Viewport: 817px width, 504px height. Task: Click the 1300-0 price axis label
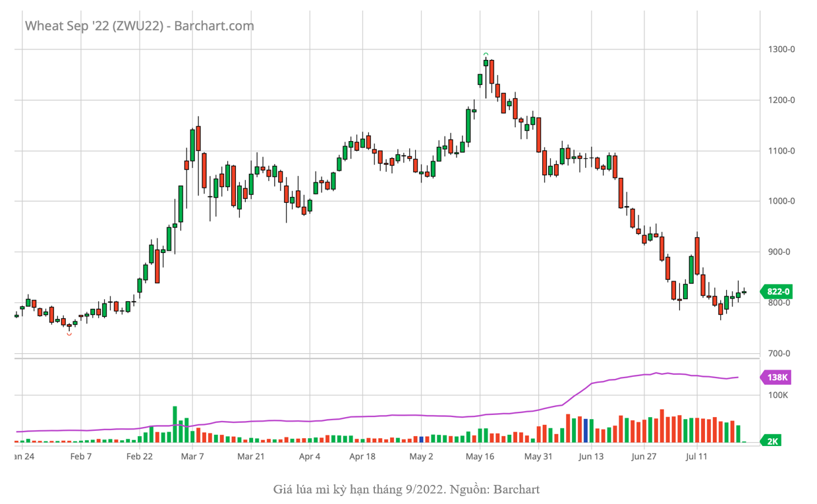781,49
